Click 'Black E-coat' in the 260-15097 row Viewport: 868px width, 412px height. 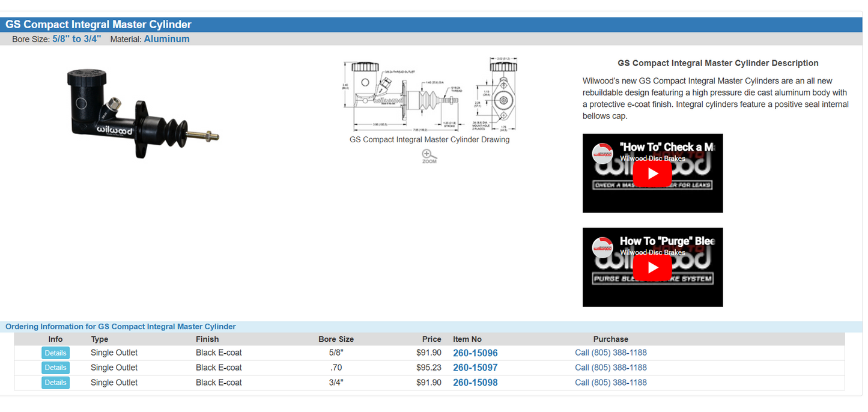pos(219,368)
